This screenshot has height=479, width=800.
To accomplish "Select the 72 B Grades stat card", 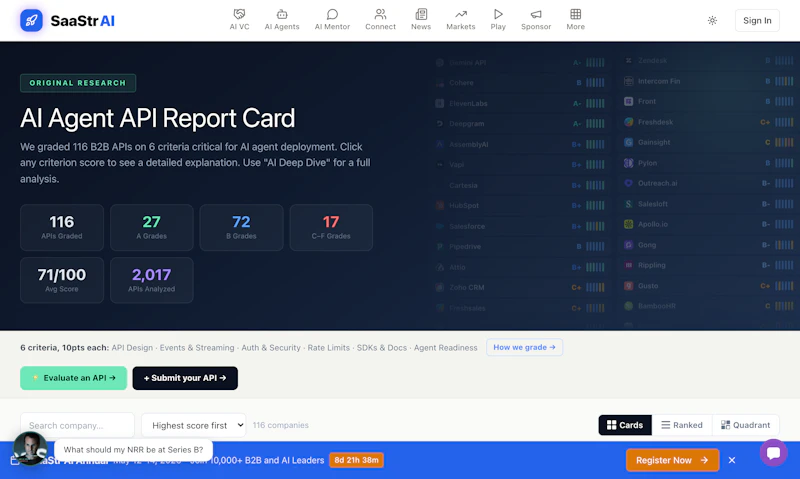I will click(x=241, y=228).
